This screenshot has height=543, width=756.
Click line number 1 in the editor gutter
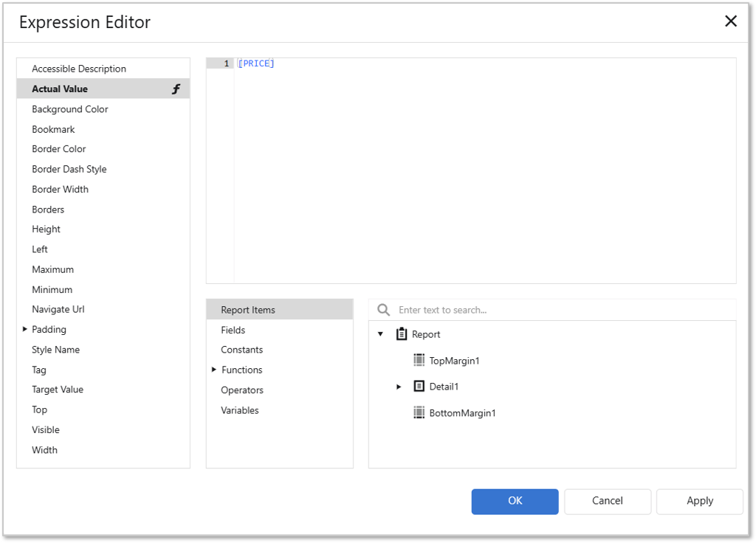coord(226,63)
